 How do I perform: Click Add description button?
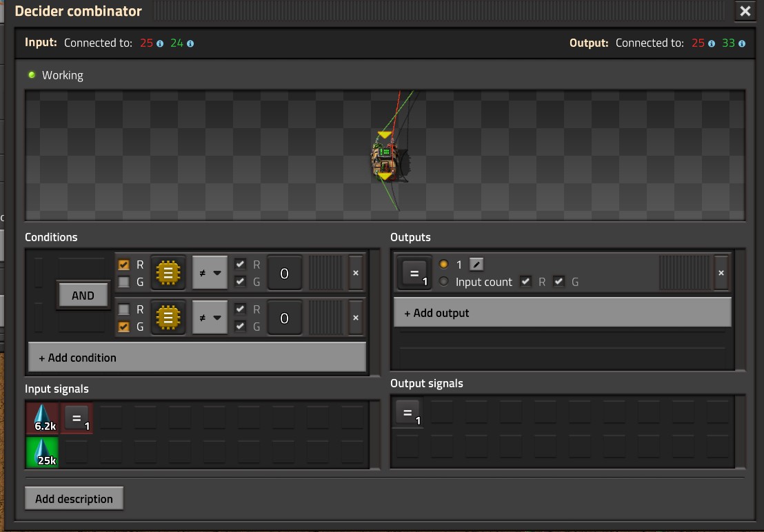pos(74,498)
